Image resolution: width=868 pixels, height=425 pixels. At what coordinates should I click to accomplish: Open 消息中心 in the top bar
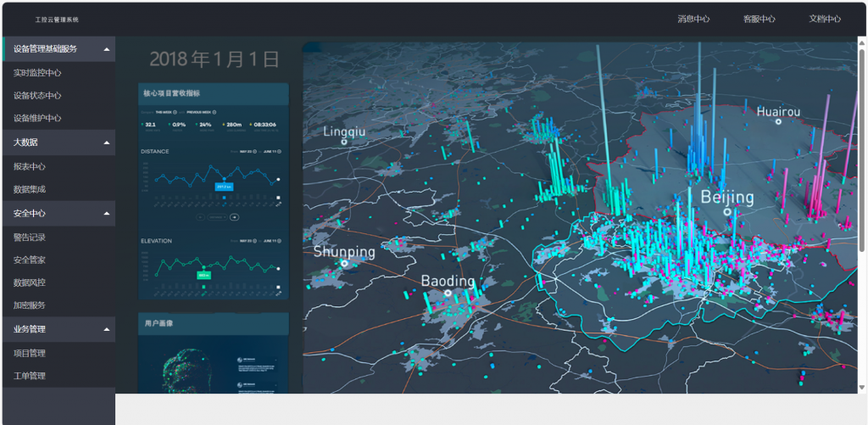693,19
